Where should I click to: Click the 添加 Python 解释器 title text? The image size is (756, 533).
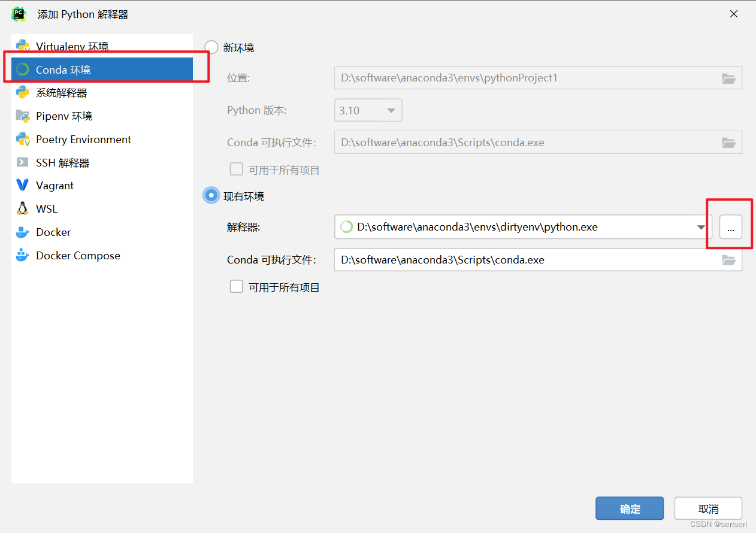83,14
